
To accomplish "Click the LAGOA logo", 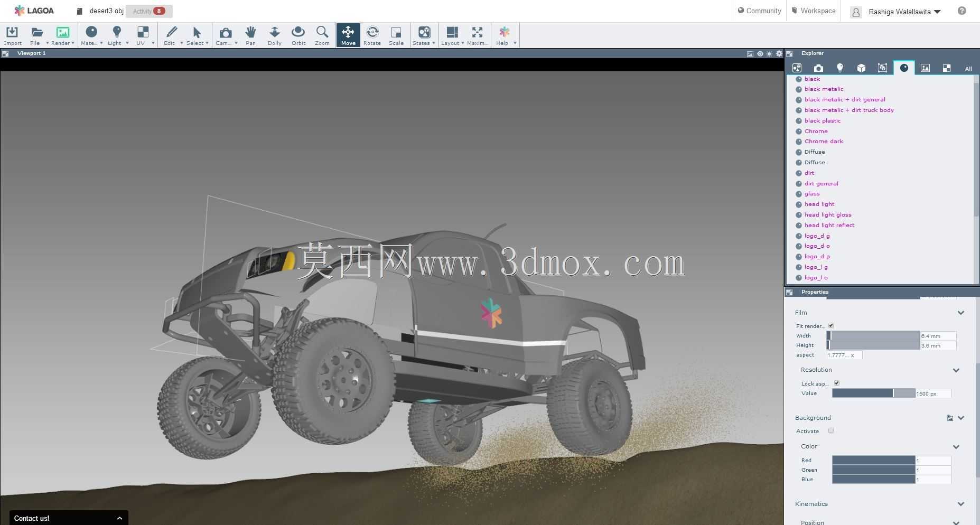I will pyautogui.click(x=34, y=11).
